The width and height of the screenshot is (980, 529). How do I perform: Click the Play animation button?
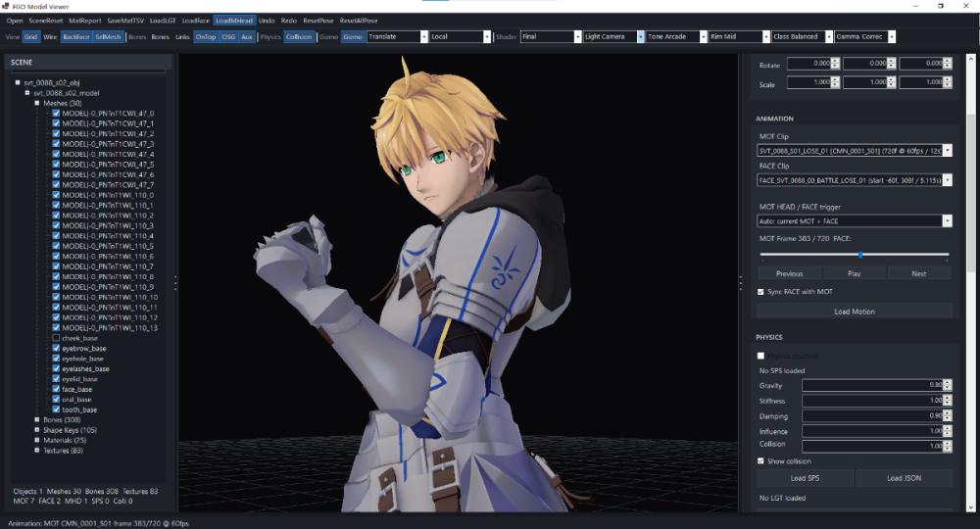(x=855, y=273)
